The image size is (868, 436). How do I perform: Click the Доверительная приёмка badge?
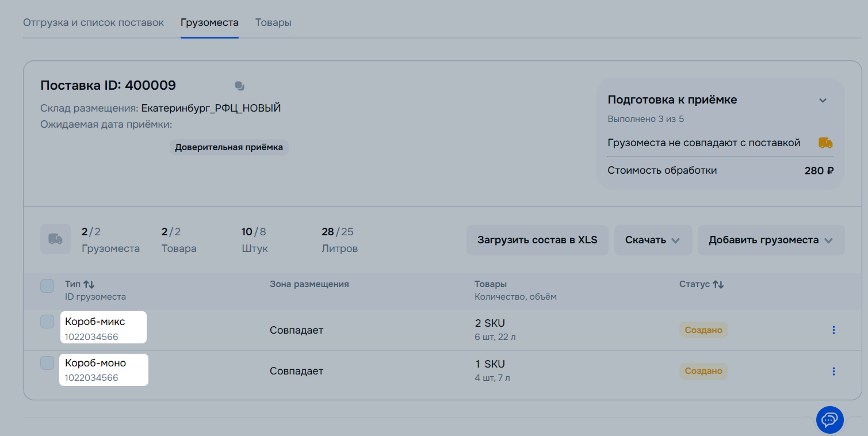pyautogui.click(x=229, y=147)
